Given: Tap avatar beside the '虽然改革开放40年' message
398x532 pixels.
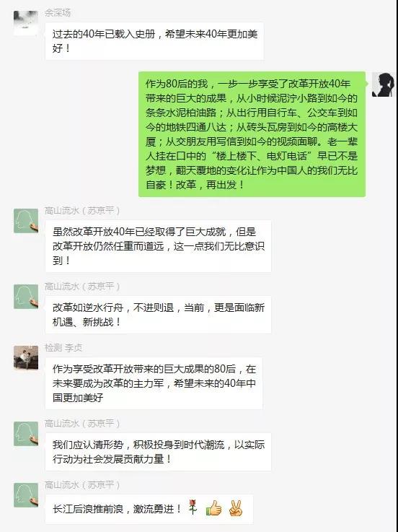Looking at the screenshot, I should 26,221.
